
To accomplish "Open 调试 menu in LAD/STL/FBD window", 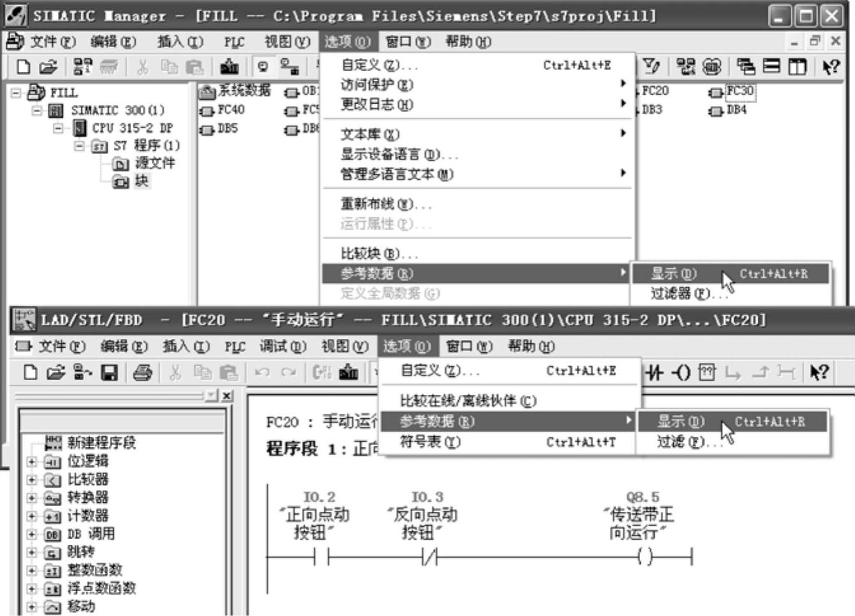I will pos(283,346).
